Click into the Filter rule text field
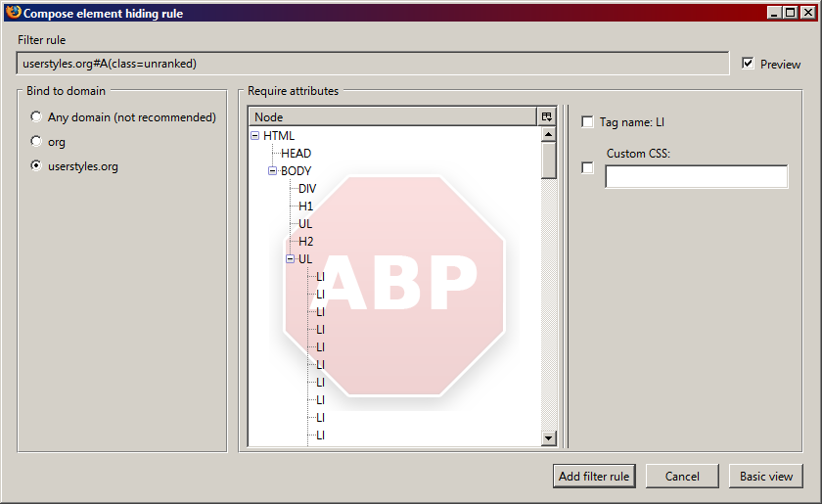 coord(373,64)
